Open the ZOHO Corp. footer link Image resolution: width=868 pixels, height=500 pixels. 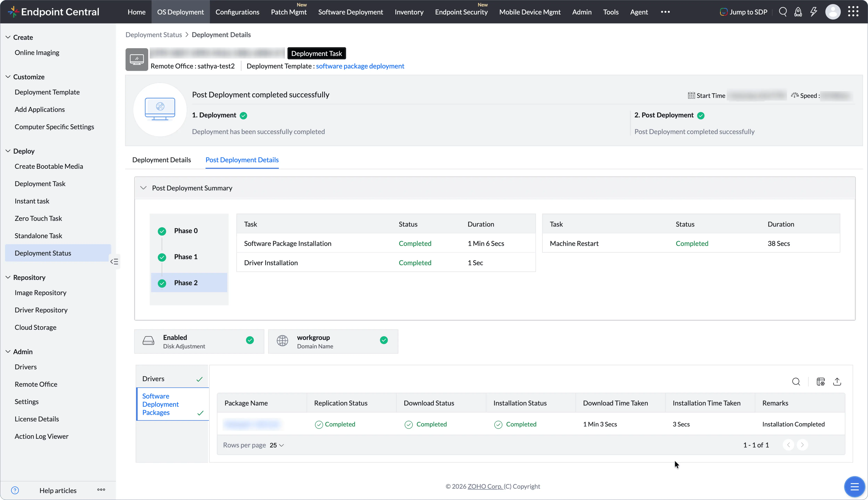pos(485,486)
